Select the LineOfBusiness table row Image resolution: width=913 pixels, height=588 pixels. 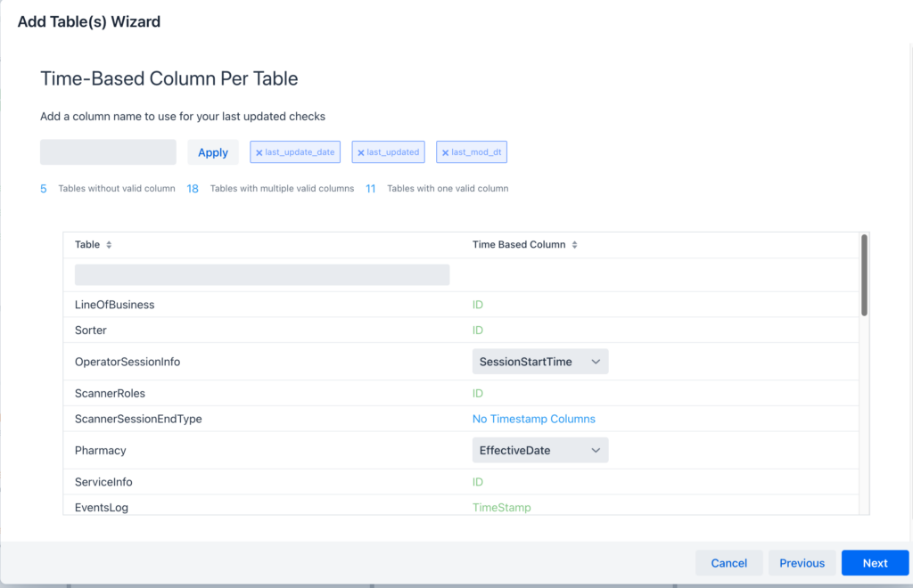(x=114, y=305)
